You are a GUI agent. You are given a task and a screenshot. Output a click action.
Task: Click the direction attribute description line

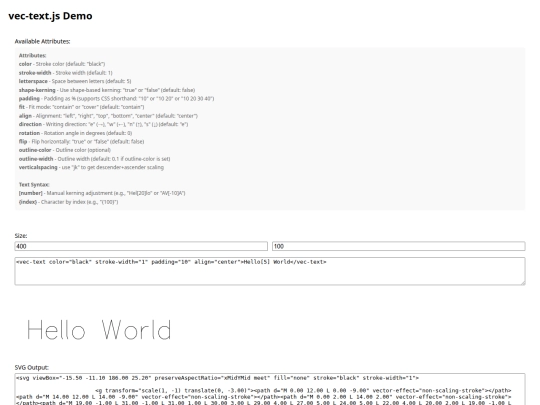tap(103, 124)
